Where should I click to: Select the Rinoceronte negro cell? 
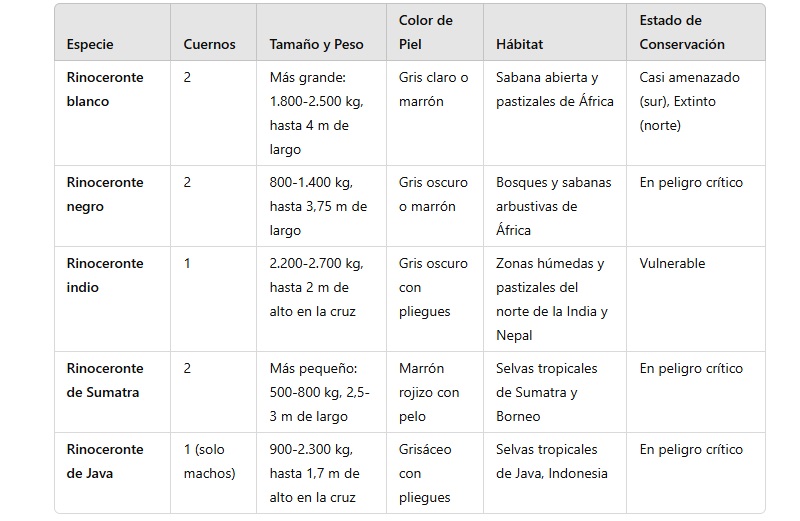coord(105,194)
